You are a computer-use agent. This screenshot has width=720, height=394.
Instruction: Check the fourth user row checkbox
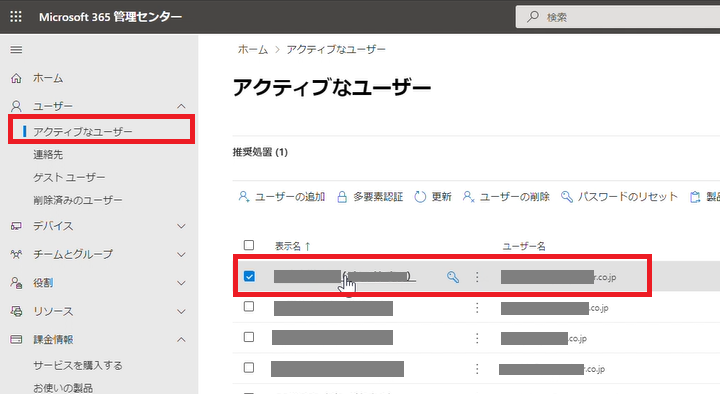click(249, 367)
